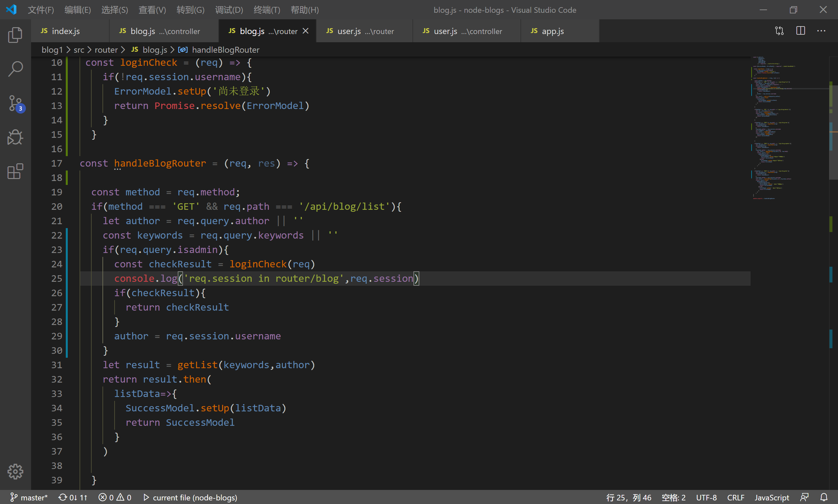Click the handleBlogRouter symbol icon in breadcrumb
Viewport: 838px width, 504px height.
point(183,50)
